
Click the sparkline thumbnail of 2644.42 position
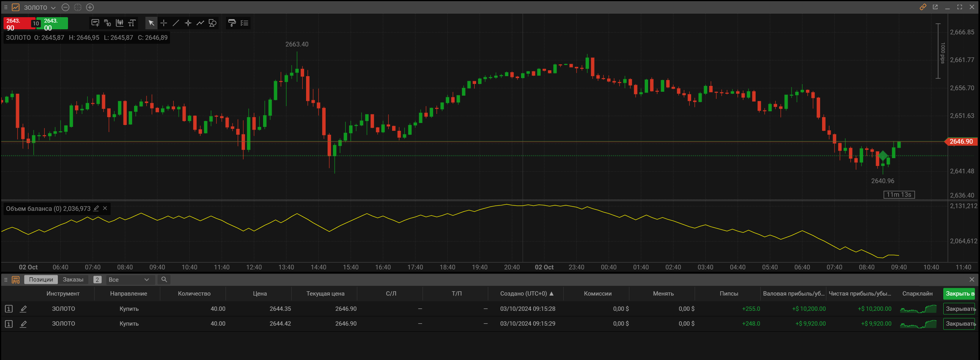(918, 324)
